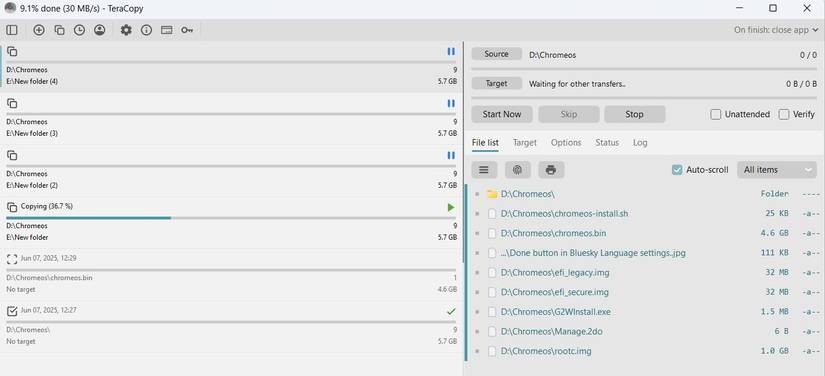Viewport: 825px width, 376px height.
Task: Select the Done button in Bluesky jpg row
Action: (x=646, y=253)
